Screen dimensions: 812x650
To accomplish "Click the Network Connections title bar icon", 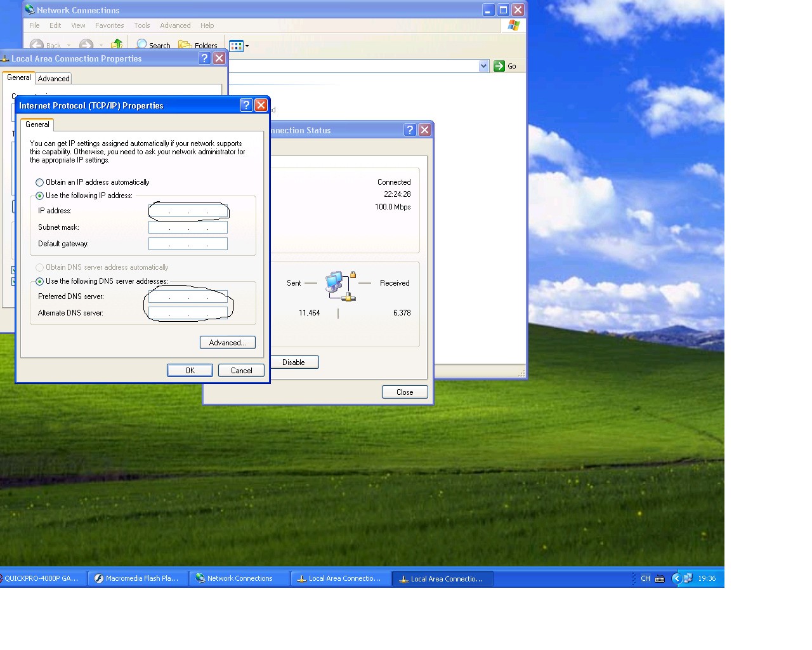I will point(30,10).
